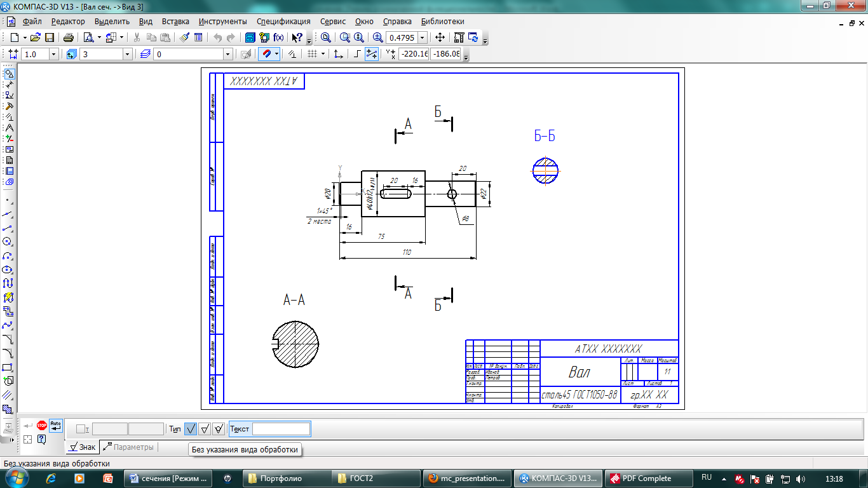Click the help question icon in property panel
The width and height of the screenshot is (868, 488).
pos(41,439)
